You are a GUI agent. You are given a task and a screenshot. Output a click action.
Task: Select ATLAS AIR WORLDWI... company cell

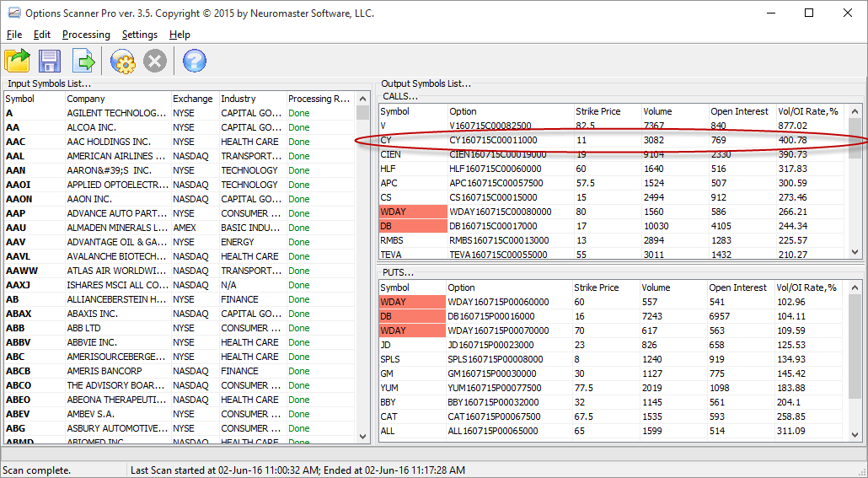click(118, 271)
